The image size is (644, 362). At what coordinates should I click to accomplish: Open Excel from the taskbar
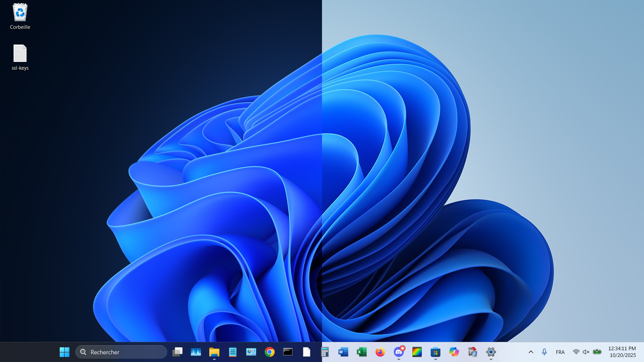[361, 352]
